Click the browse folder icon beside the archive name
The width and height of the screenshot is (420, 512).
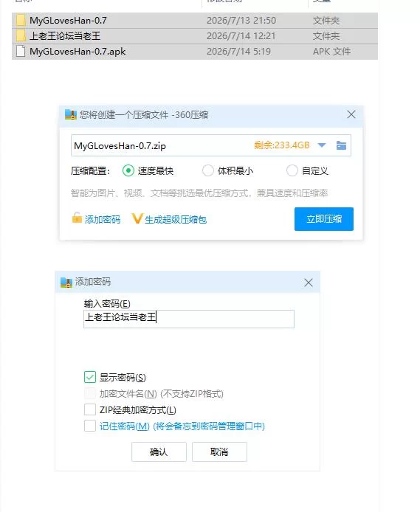341,145
